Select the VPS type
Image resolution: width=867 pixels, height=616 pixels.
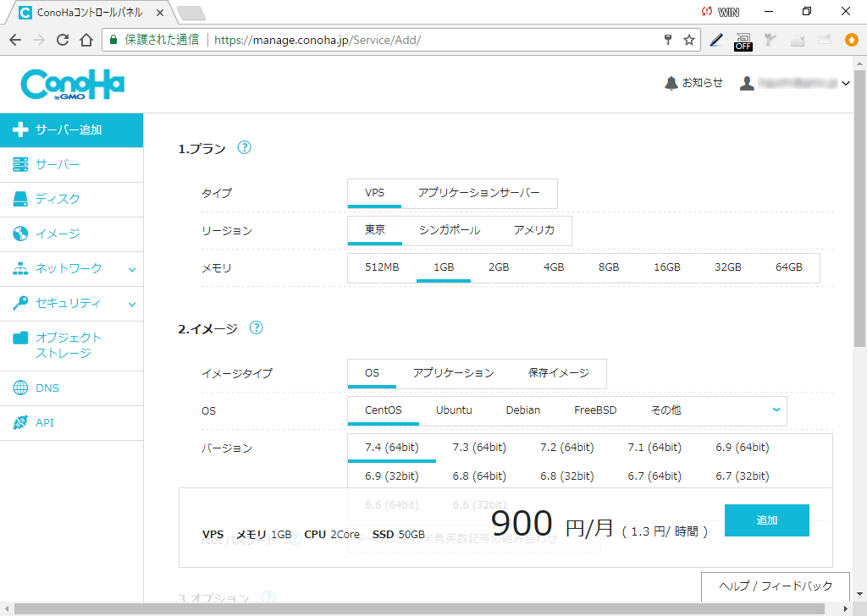coord(374,193)
